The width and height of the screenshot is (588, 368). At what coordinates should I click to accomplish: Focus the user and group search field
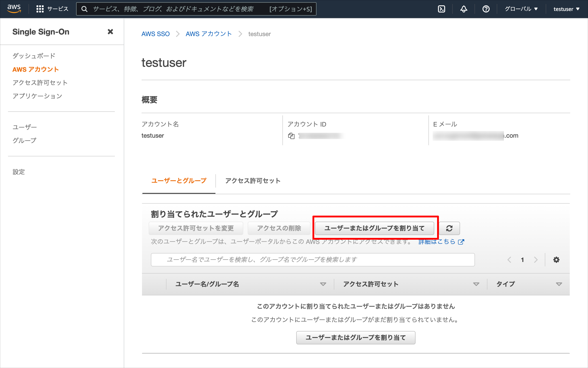(x=312, y=260)
